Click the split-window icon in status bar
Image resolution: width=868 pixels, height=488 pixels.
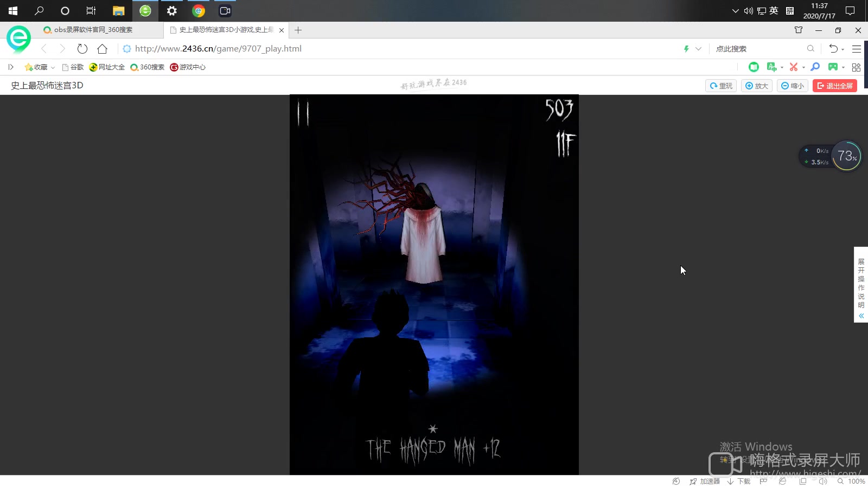(803, 481)
